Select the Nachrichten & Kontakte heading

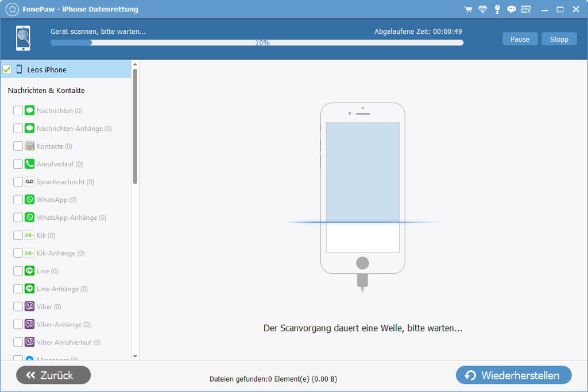pyautogui.click(x=46, y=90)
